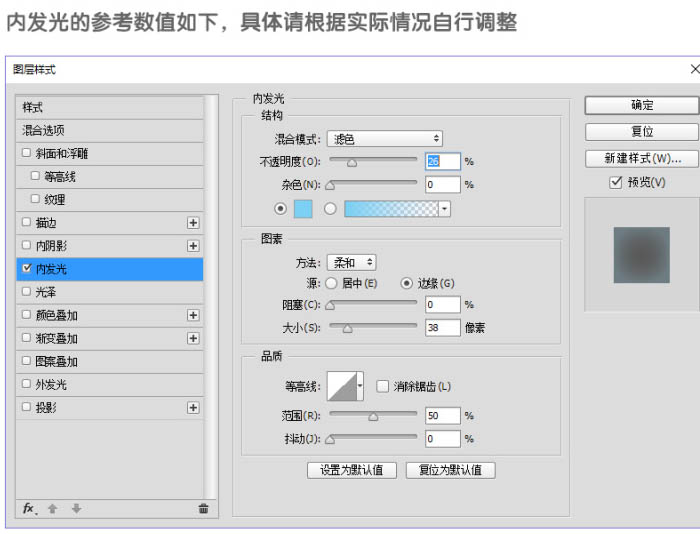Click the light blue glow color swatch

point(303,209)
